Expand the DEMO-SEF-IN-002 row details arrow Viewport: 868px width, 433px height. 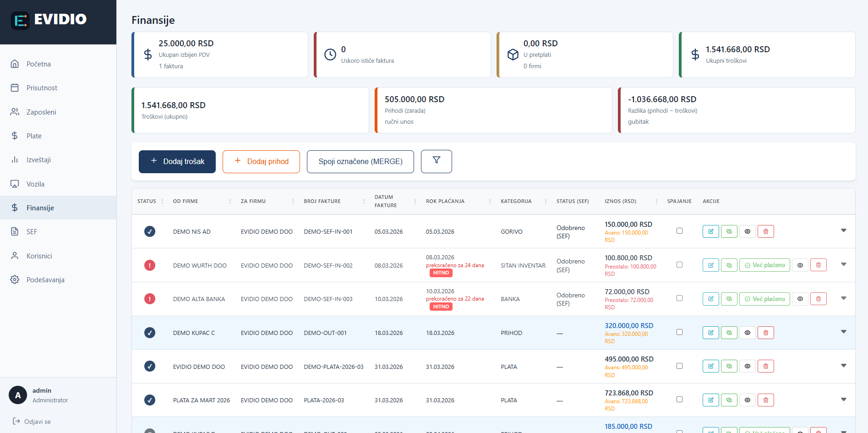pos(844,264)
